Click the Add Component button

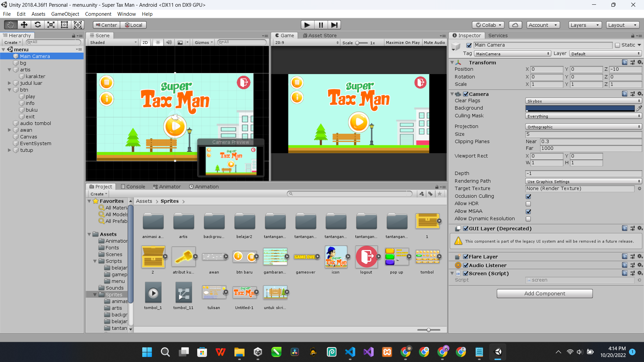544,294
